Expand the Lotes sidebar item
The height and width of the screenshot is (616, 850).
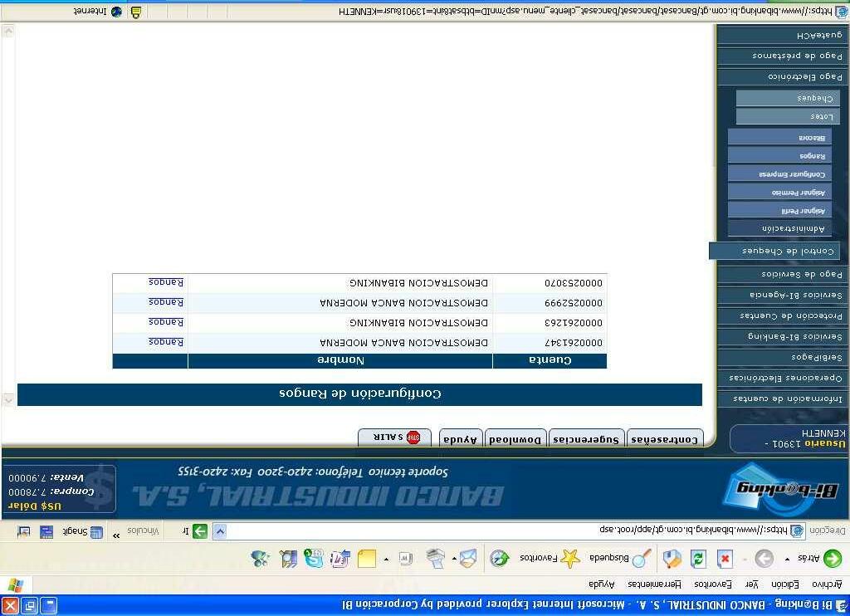pyautogui.click(x=789, y=116)
